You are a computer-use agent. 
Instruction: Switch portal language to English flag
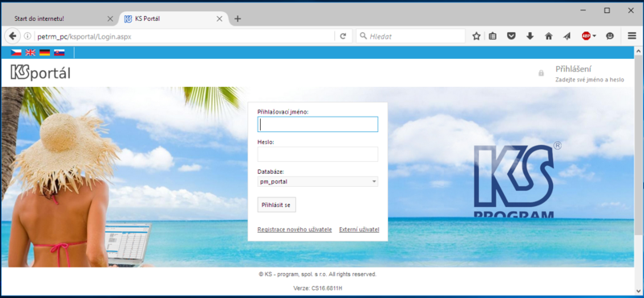click(31, 52)
